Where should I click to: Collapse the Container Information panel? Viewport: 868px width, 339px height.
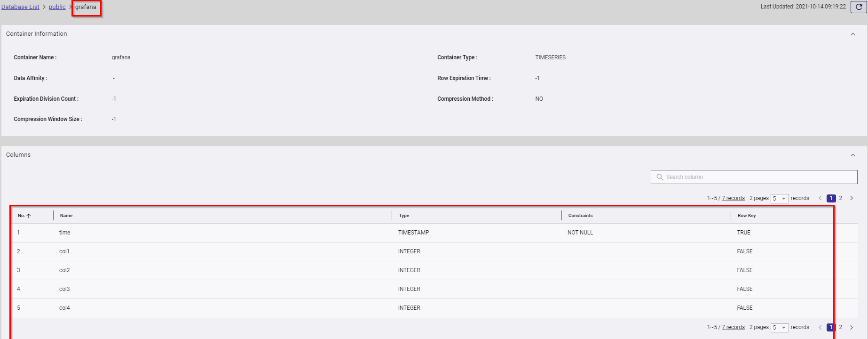click(852, 34)
